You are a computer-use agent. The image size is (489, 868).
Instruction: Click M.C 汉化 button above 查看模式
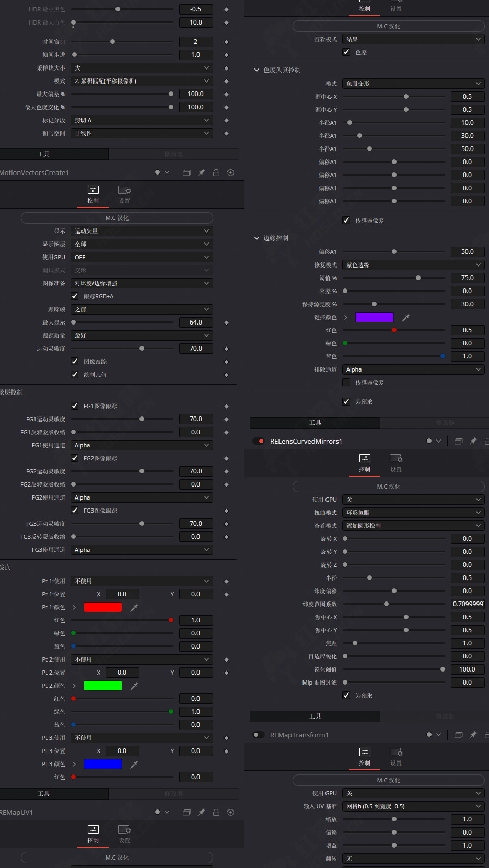(x=389, y=26)
